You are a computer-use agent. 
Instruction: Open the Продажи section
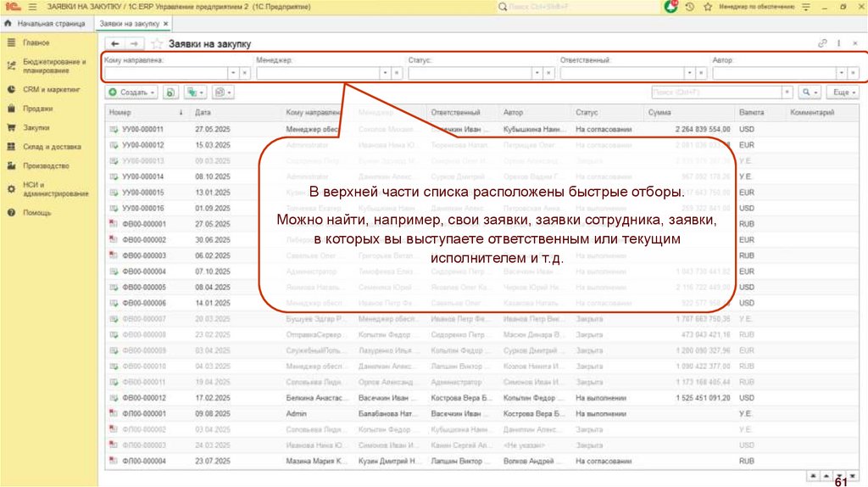coord(37,109)
